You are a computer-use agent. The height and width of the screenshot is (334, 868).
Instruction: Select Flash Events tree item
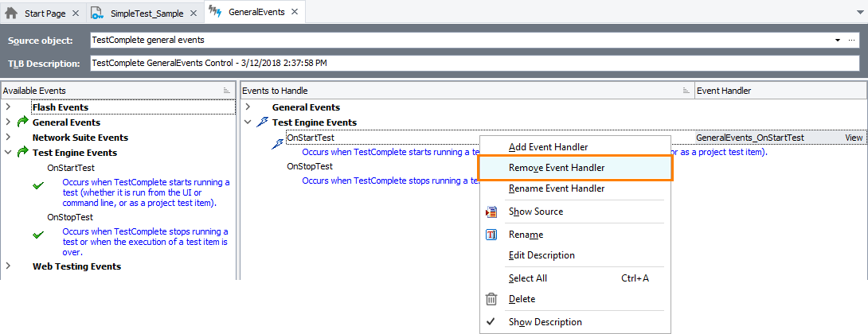click(61, 107)
